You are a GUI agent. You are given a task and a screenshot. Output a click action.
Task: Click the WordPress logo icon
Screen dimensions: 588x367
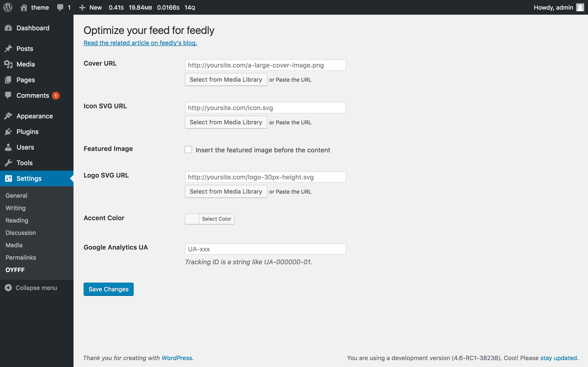(8, 7)
